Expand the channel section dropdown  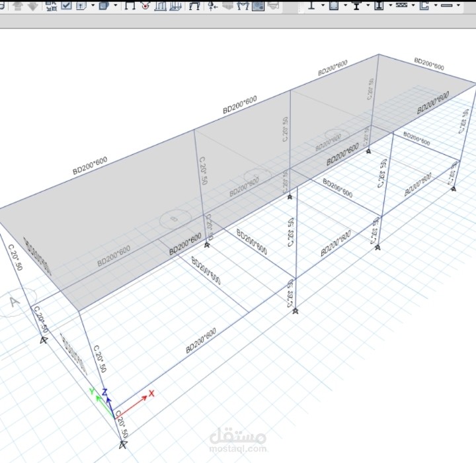(436, 5)
